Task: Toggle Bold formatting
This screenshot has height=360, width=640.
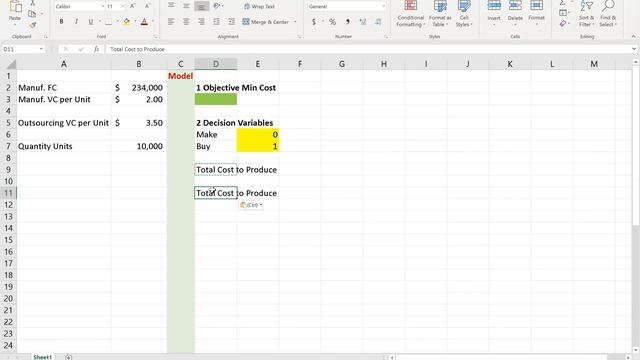Action: 61,22
